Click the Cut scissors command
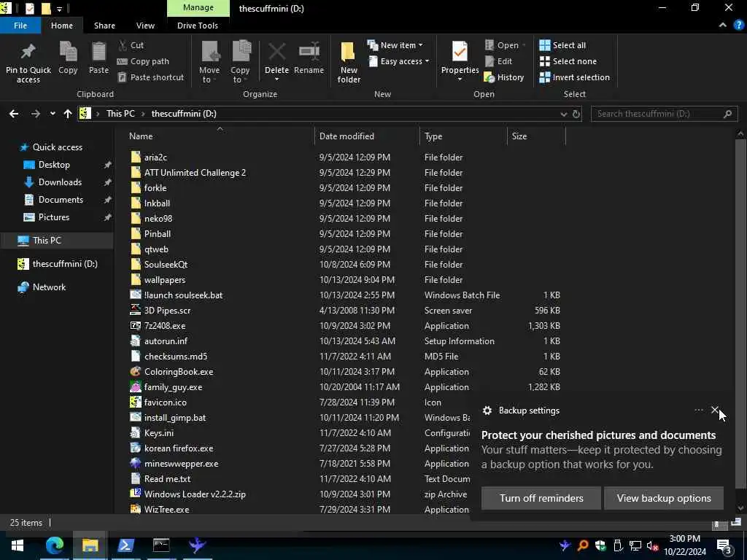The image size is (747, 560). click(x=131, y=45)
